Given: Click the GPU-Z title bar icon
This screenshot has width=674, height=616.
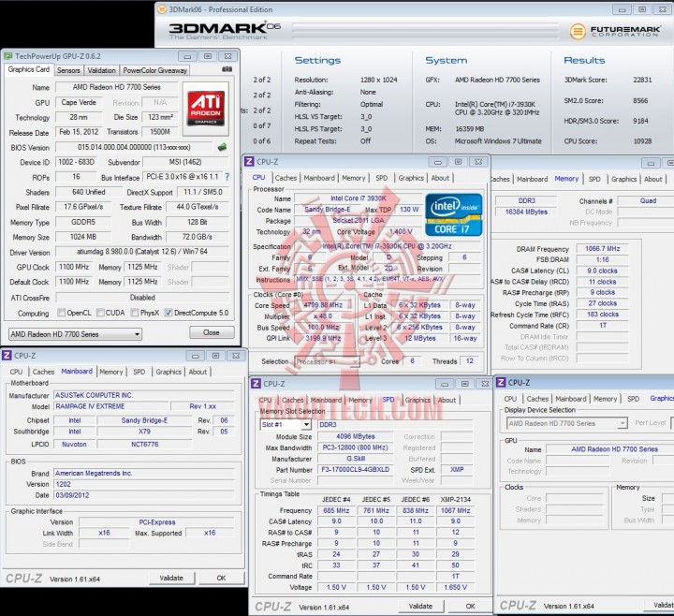Looking at the screenshot, I should [x=8, y=56].
